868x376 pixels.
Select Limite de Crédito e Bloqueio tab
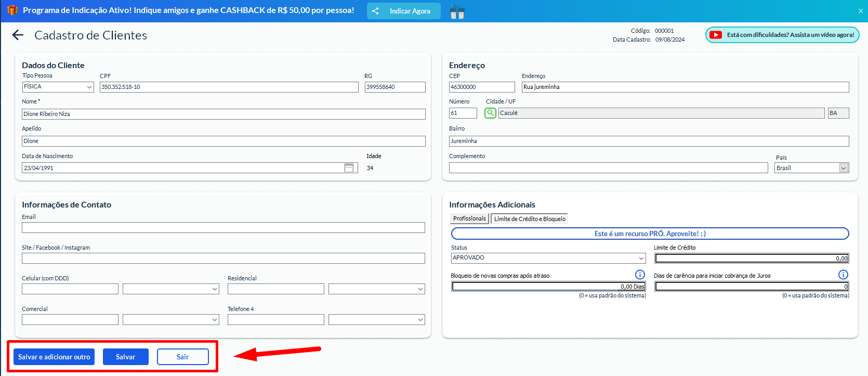(530, 219)
